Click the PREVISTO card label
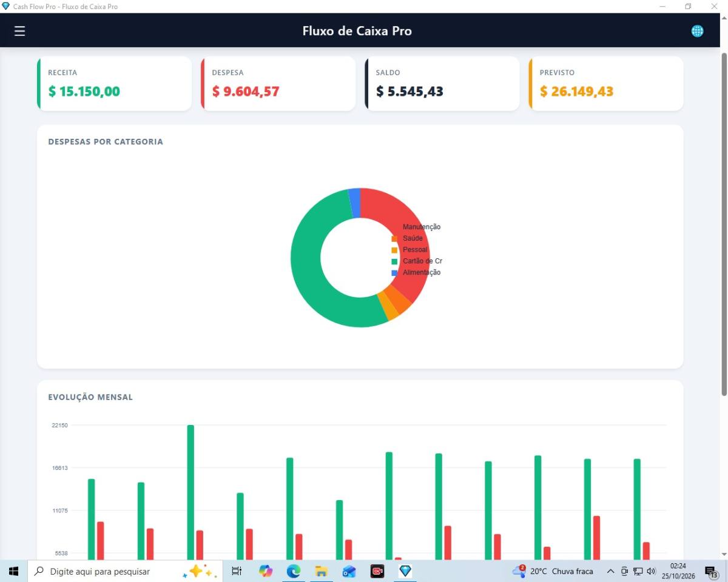Screen dimensions: 728x582 tap(557, 73)
